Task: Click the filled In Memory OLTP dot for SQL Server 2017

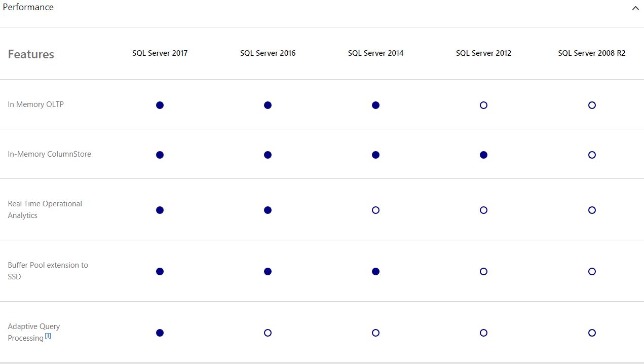Action: [x=160, y=105]
